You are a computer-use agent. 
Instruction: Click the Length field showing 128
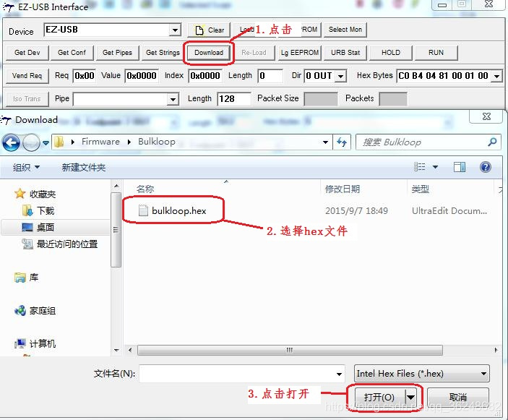(234, 99)
